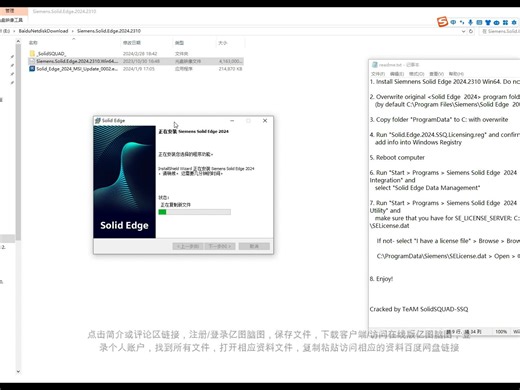This screenshot has height=390, width=520.
Task: Open the Sogou soft keyboard icon
Action: tap(479, 22)
